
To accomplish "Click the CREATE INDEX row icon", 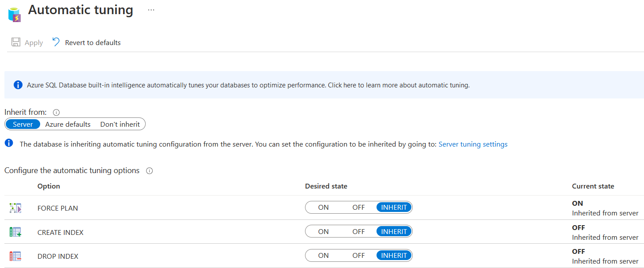I will tap(15, 232).
